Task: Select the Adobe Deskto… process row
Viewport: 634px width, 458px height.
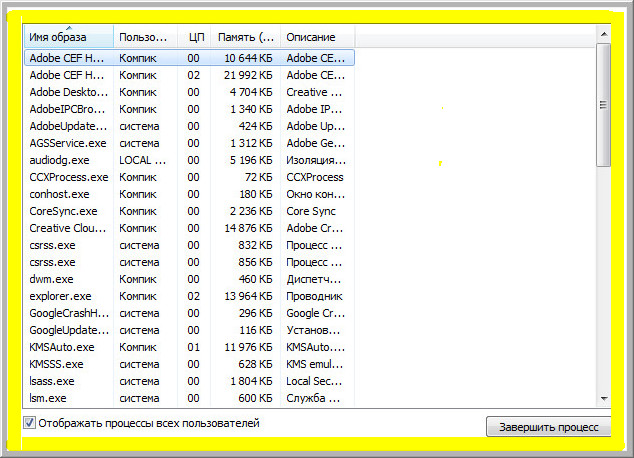Action: [x=189, y=92]
